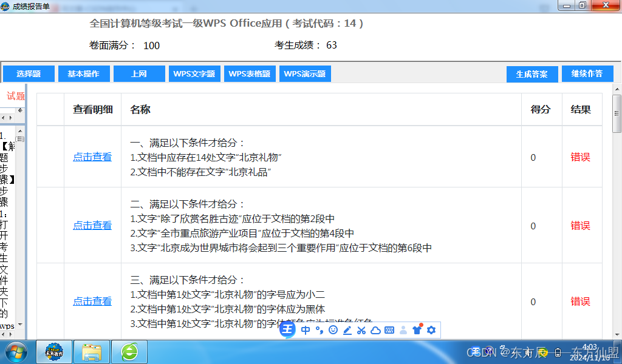Click the left panel scroll up arrow
Screen dimensions: 622x364
point(20,130)
